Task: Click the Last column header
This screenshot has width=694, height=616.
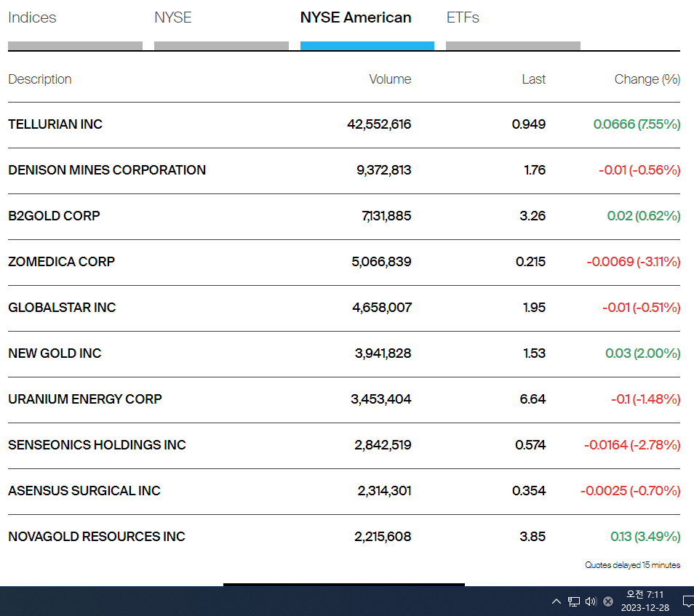Action: (533, 79)
